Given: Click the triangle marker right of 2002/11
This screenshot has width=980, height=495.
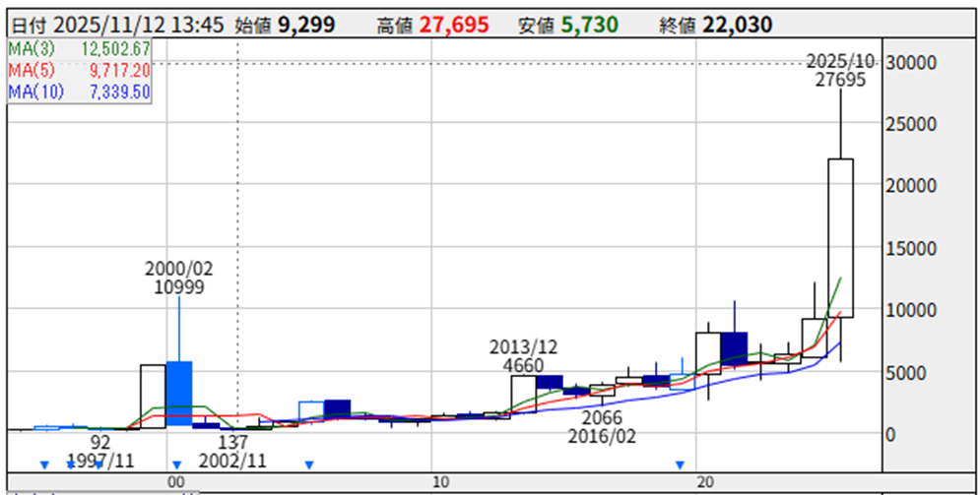Looking at the screenshot, I should click(x=309, y=464).
